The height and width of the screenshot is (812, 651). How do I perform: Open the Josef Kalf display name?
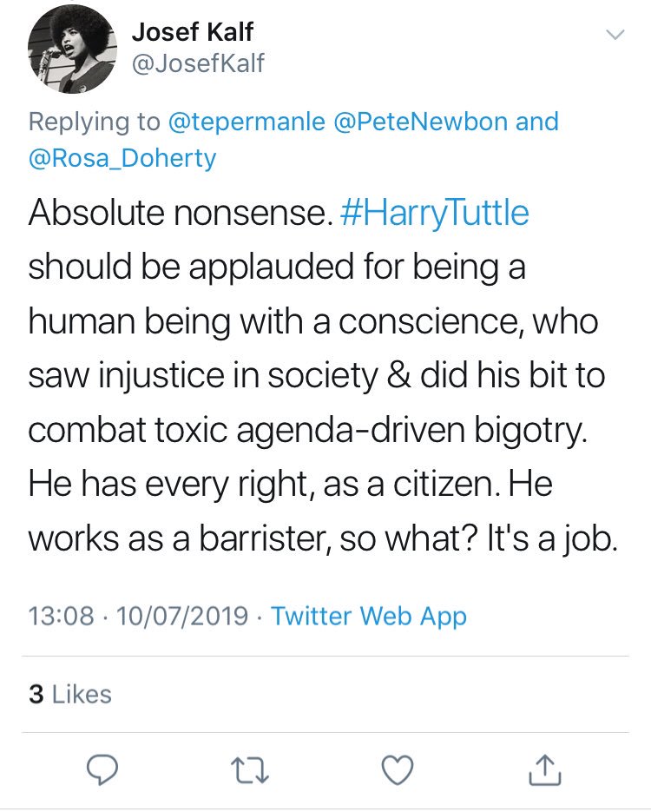(x=192, y=31)
